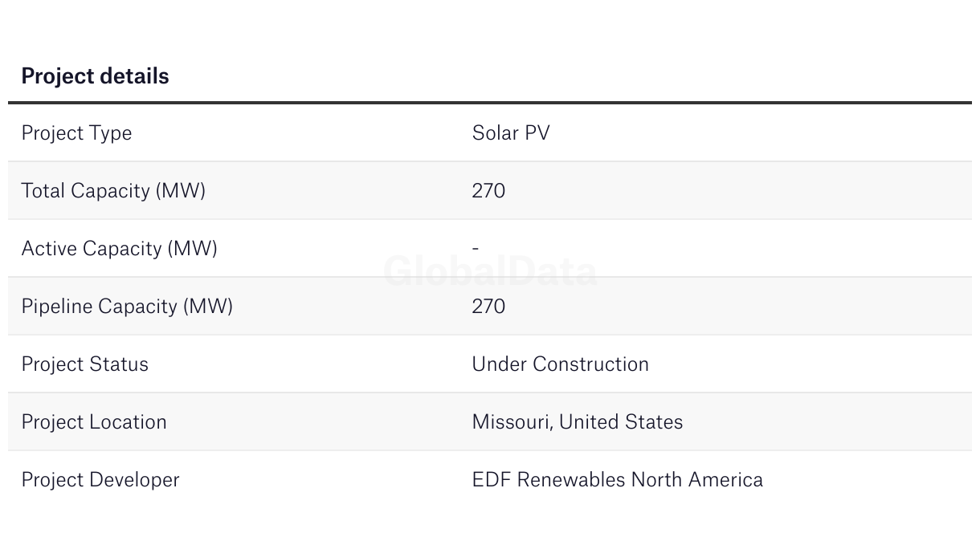Click the word Missouri in the location
Viewport: 980px width, 541px height.
point(511,422)
